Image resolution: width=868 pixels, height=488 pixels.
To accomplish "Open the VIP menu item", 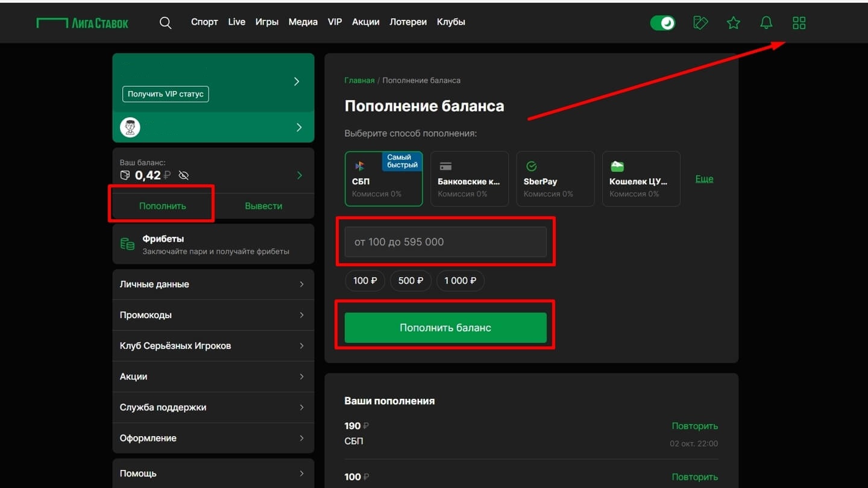I will (335, 22).
